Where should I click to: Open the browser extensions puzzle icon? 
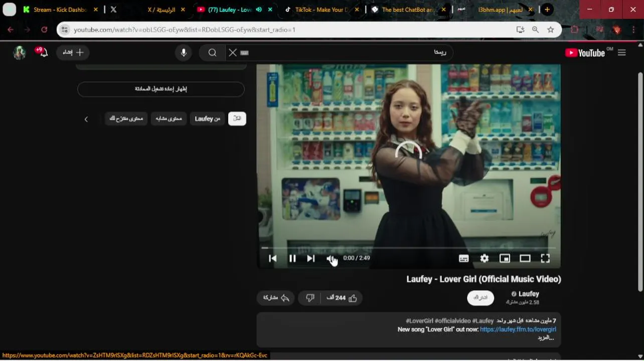[575, 30]
